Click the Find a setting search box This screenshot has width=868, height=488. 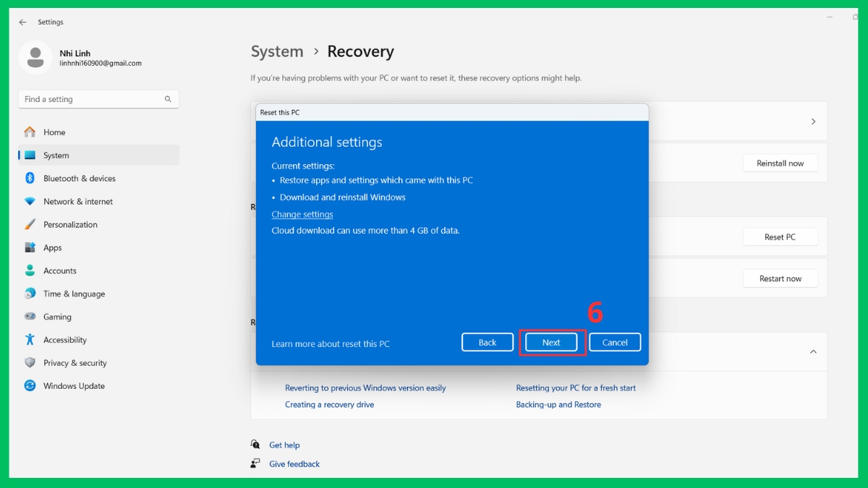coord(98,99)
